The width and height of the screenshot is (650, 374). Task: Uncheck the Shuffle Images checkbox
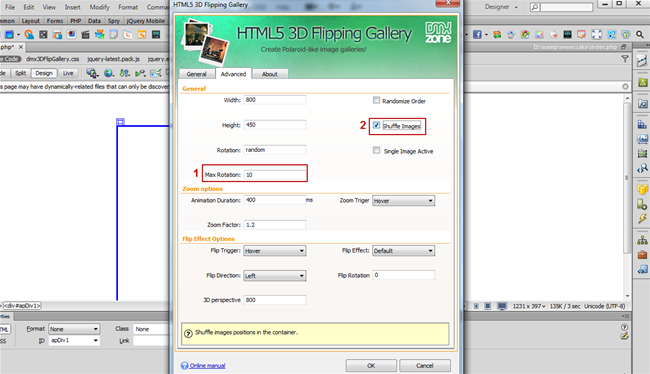tap(376, 125)
